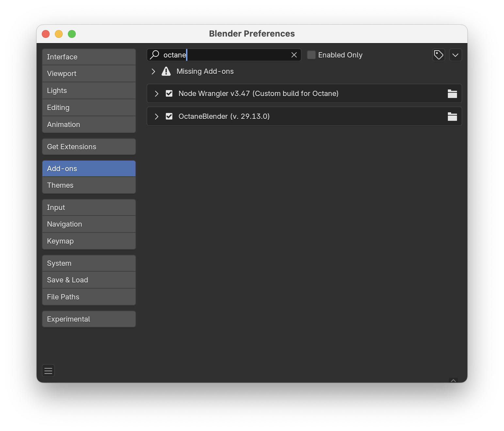Image resolution: width=504 pixels, height=431 pixels.
Task: Open OctaneBlender add-on folder icon
Action: 452,117
